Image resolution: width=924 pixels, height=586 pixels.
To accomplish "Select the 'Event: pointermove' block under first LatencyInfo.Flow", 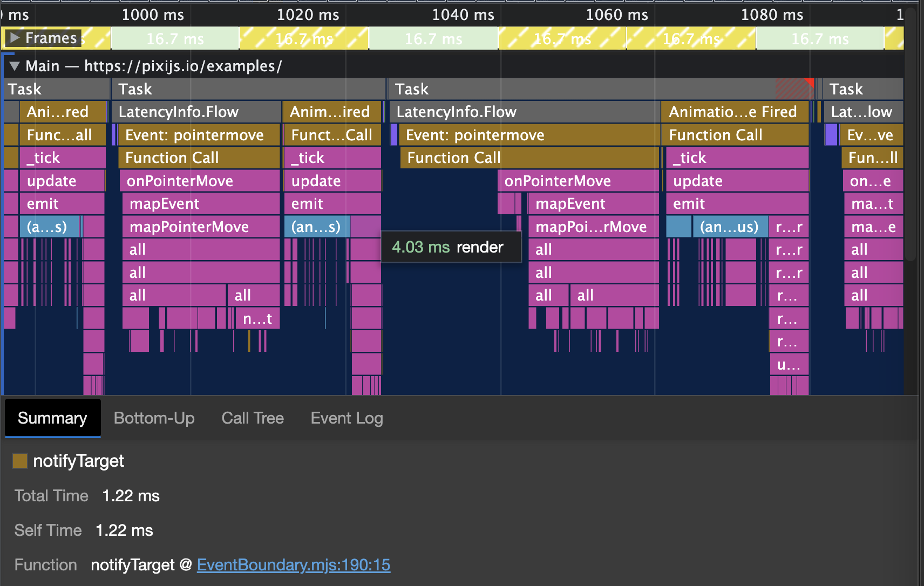I will 199,135.
